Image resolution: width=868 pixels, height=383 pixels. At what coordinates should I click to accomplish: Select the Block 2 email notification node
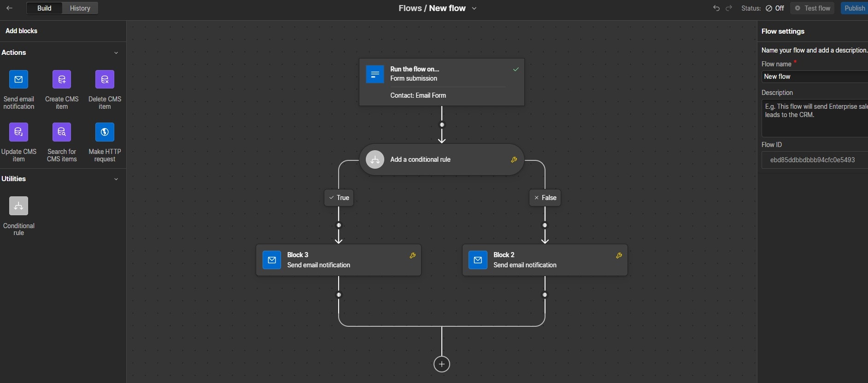(x=545, y=260)
